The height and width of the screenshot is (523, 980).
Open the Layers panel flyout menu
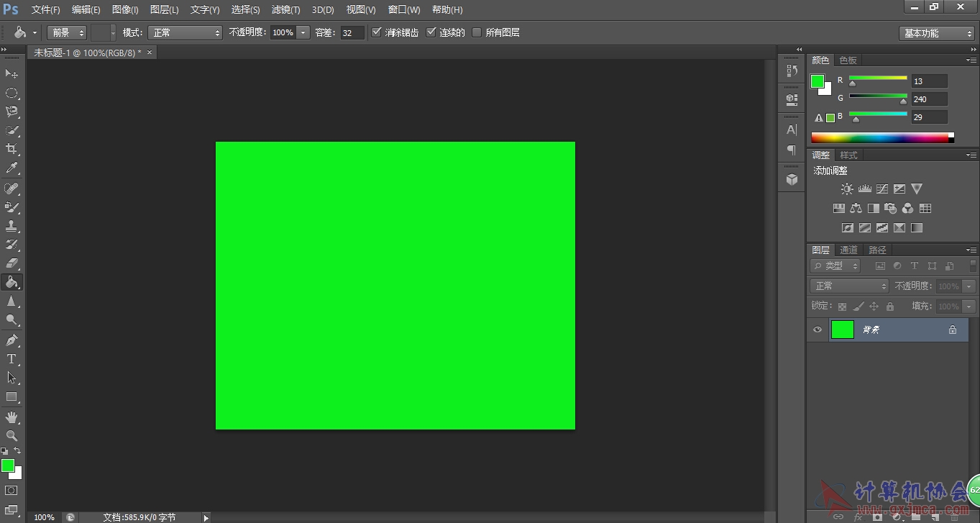click(971, 250)
